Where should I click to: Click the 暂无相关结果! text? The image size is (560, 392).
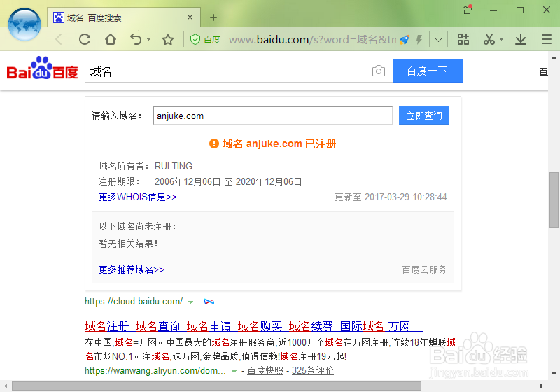pyautogui.click(x=129, y=244)
